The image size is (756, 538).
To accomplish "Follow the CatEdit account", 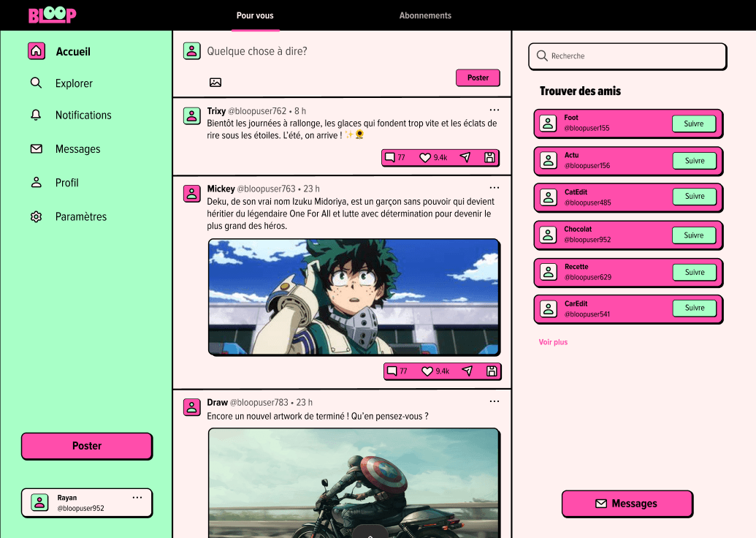I will coord(694,196).
